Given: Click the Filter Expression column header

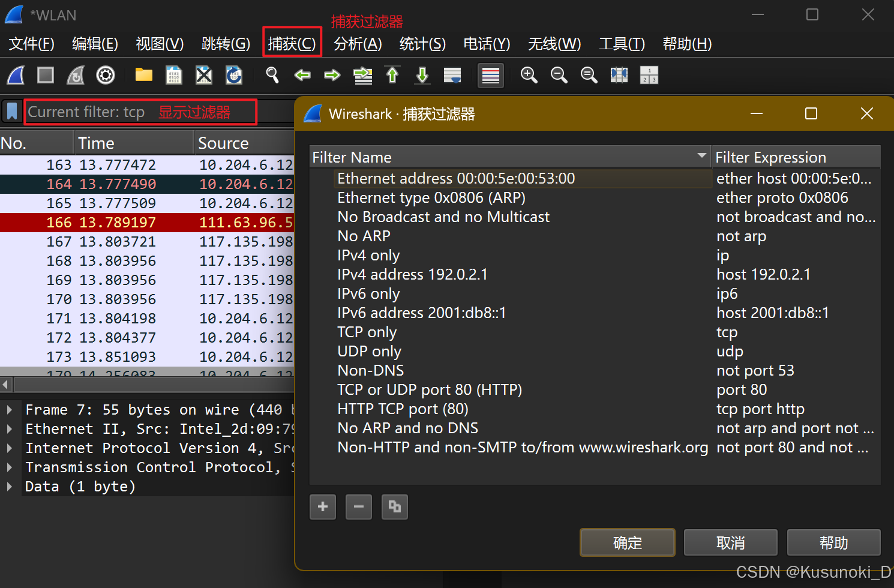Looking at the screenshot, I should [x=796, y=157].
